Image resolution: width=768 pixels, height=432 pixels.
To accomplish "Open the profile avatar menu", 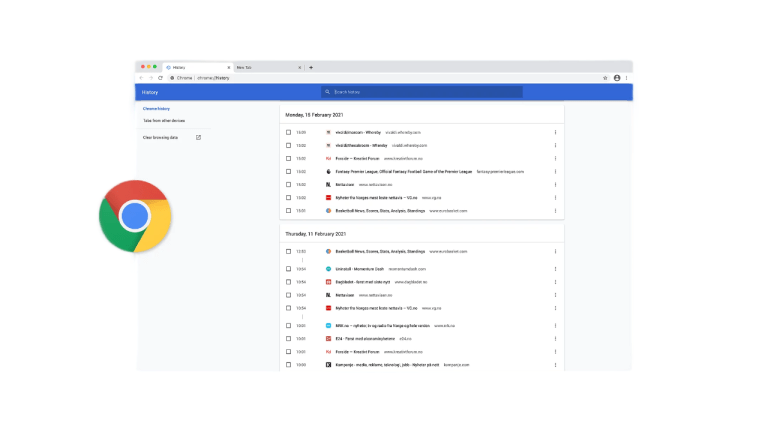I will (617, 78).
